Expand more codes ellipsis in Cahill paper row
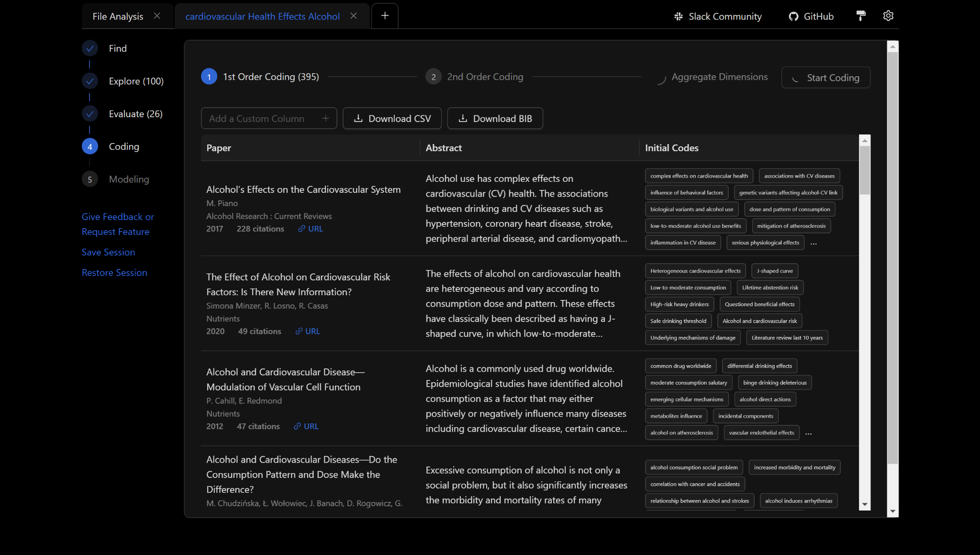The height and width of the screenshot is (555, 980). point(809,433)
